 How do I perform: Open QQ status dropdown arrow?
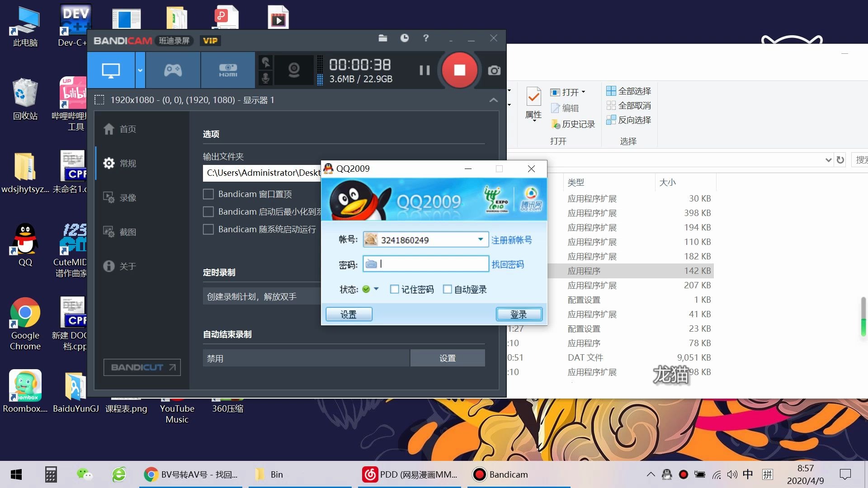pos(376,289)
